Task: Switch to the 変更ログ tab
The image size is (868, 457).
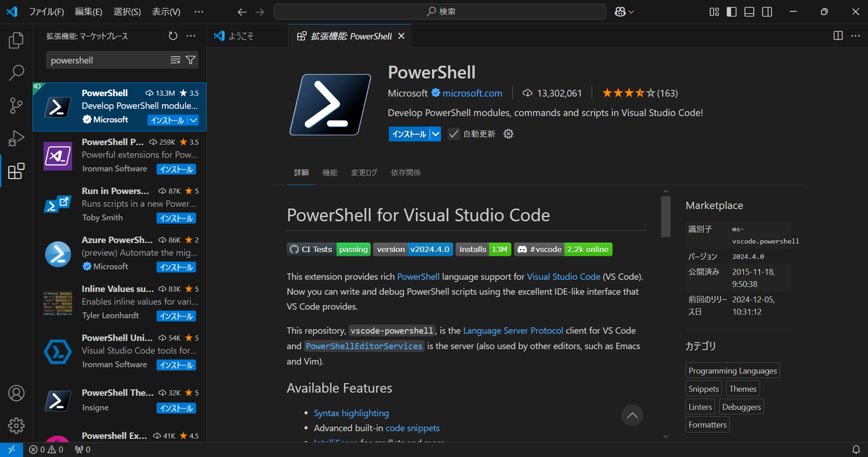Action: pyautogui.click(x=363, y=172)
